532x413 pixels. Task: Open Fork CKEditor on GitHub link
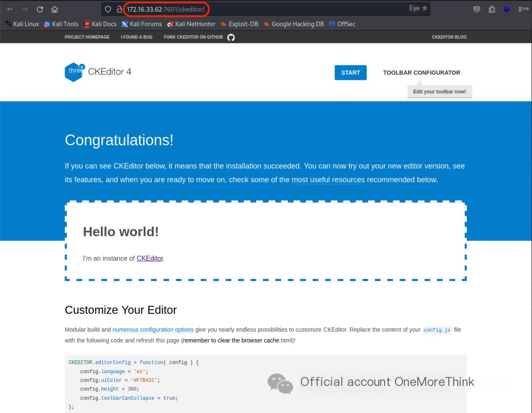(193, 37)
